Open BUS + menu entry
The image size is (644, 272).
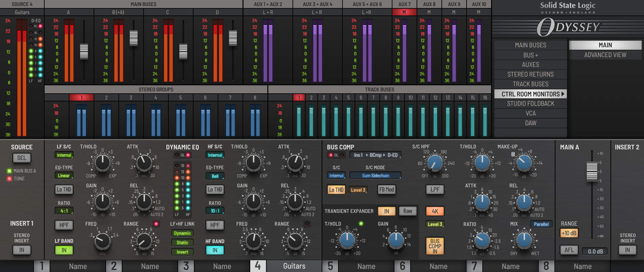point(531,55)
